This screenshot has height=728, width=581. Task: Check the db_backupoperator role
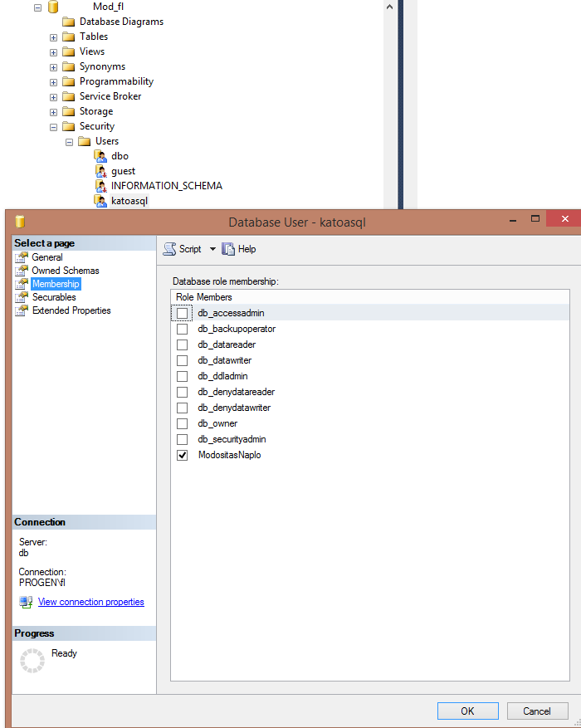tap(183, 330)
